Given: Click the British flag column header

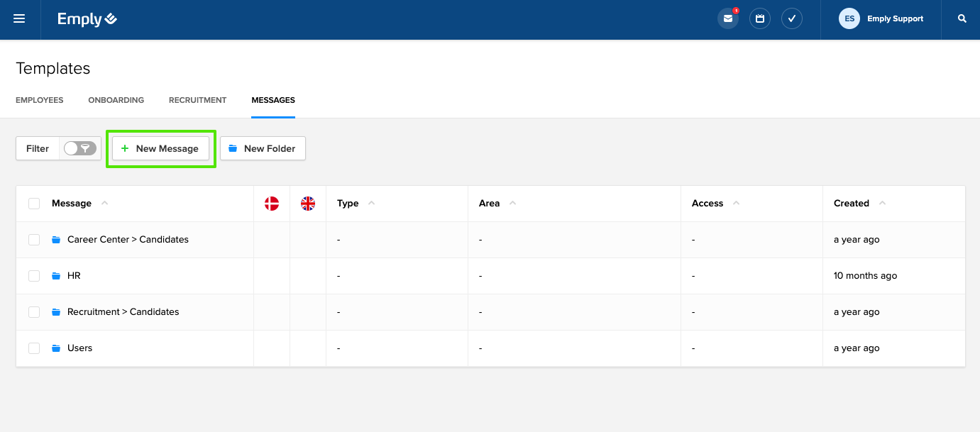Looking at the screenshot, I should click(307, 203).
